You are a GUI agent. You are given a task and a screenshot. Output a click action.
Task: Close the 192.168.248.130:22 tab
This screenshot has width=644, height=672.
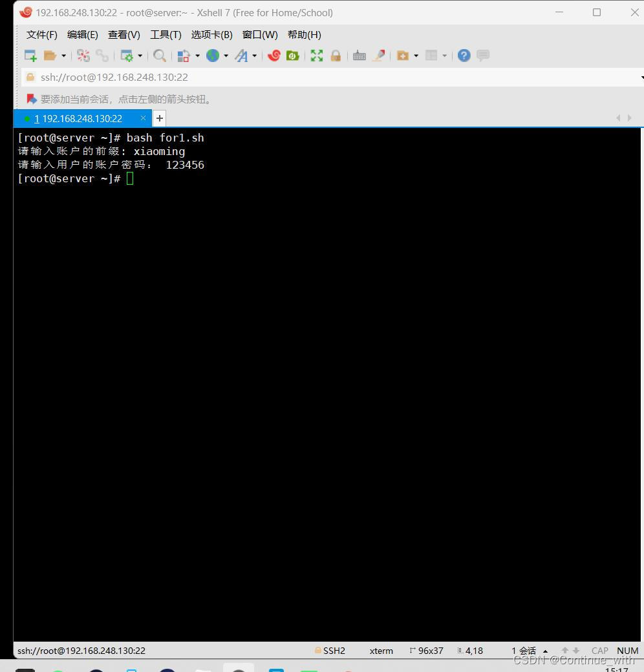[143, 118]
